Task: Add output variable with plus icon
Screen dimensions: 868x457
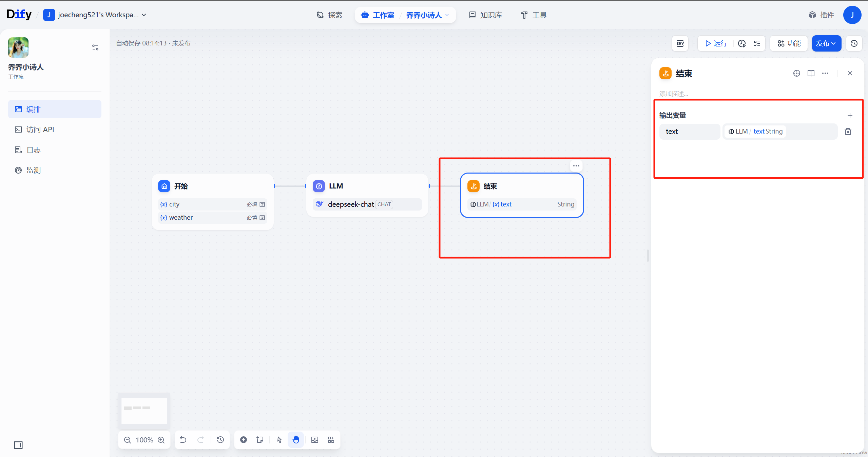Action: coord(850,115)
